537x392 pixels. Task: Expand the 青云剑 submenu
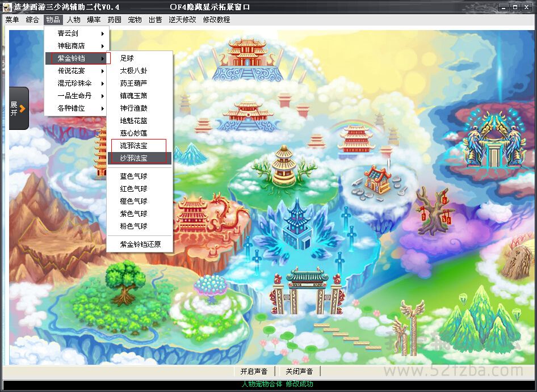77,33
